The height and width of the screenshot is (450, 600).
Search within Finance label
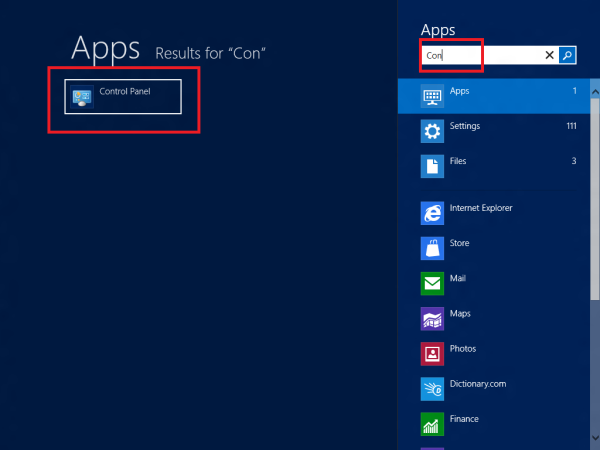(464, 419)
